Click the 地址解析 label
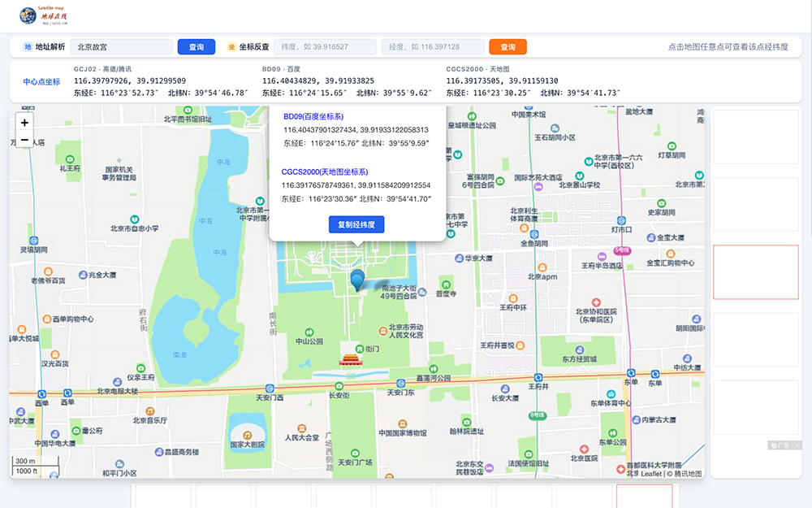Image resolution: width=812 pixels, height=508 pixels. pos(50,46)
